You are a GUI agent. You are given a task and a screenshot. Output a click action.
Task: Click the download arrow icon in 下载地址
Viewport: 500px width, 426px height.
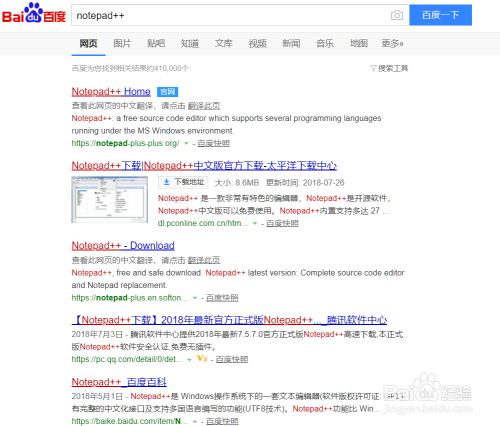[x=166, y=182]
